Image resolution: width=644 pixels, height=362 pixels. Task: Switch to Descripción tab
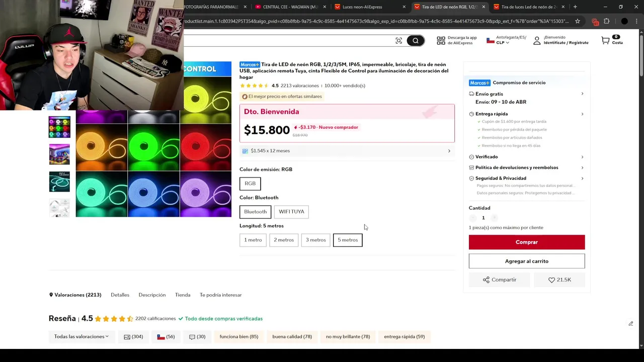[x=152, y=295]
